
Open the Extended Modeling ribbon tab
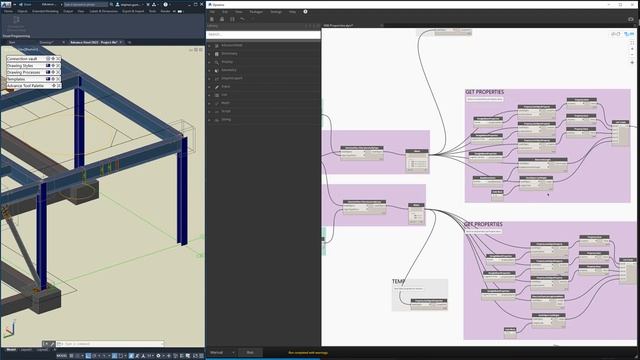(x=45, y=11)
